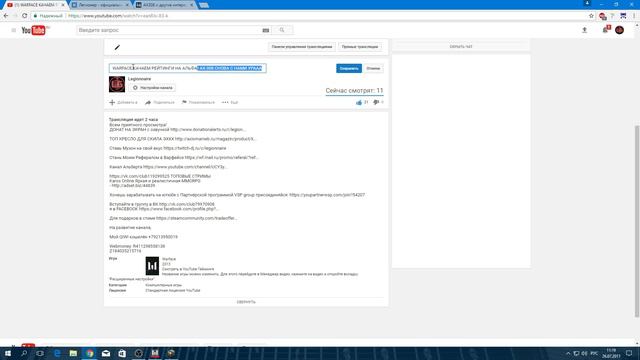This screenshot has height=360, width=640.
Task: Save the edited stream title
Action: point(349,69)
